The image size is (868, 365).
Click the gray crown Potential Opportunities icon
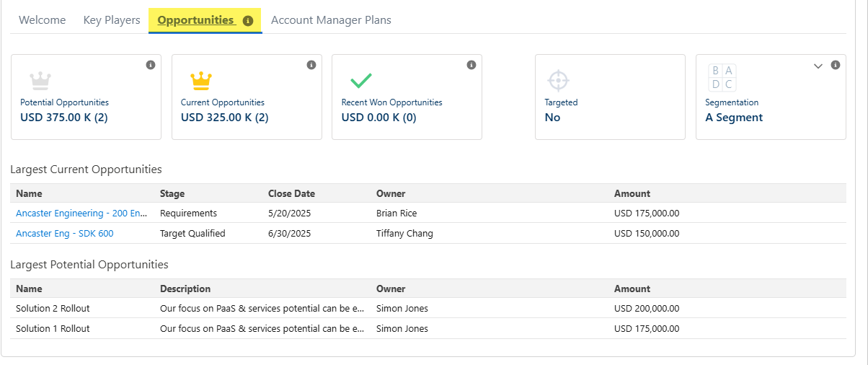click(40, 79)
